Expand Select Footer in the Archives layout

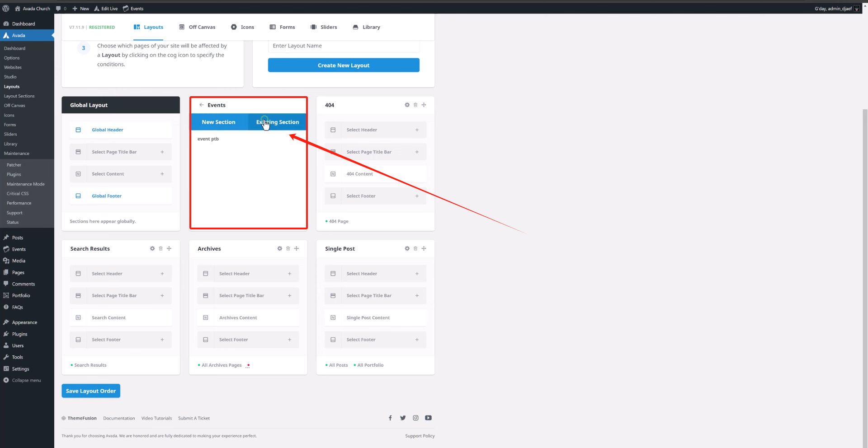pos(289,340)
